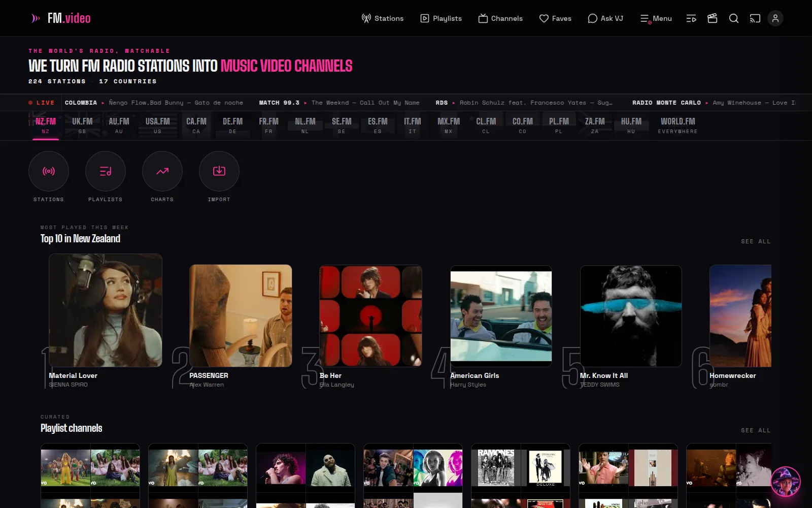Open the Homewrecker by sombr thumbnail
812x508 pixels.
click(x=740, y=316)
